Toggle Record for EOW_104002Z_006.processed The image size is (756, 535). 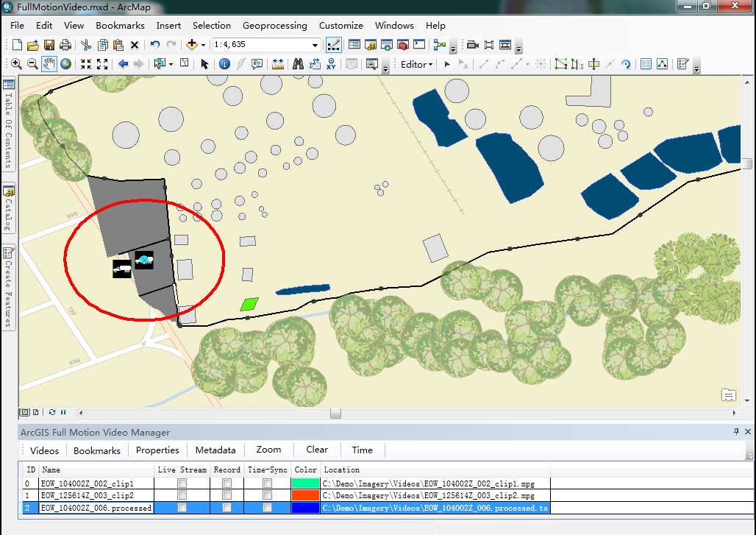(x=227, y=508)
